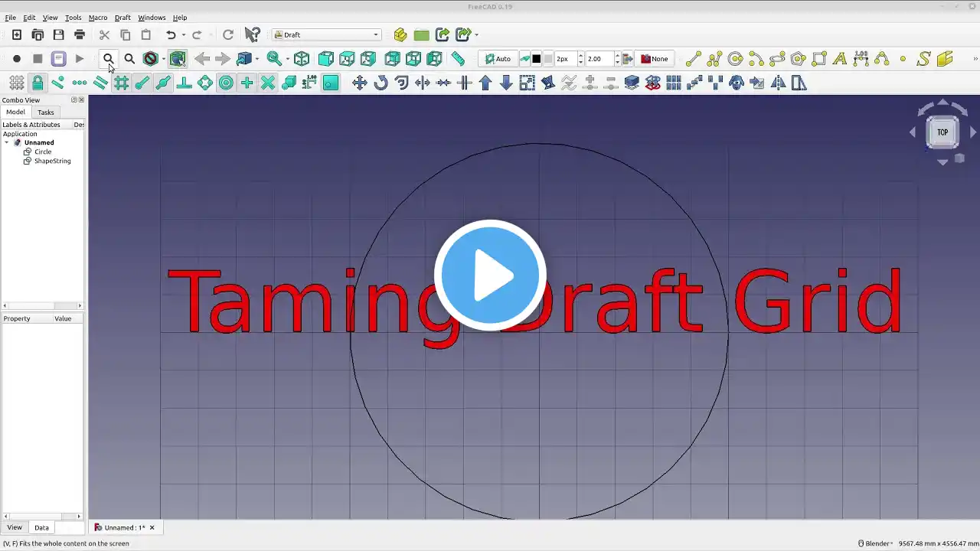The image size is (980, 551).
Task: Toggle snap to center
Action: tap(226, 83)
